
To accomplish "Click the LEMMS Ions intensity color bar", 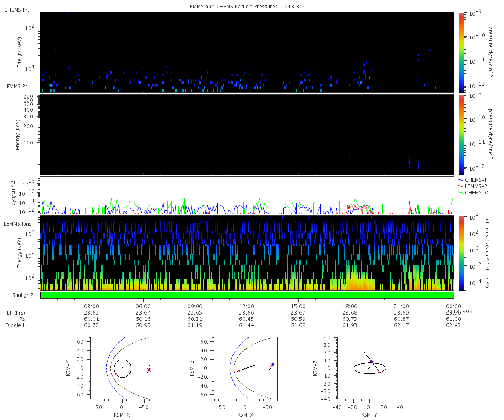I will click(x=461, y=253).
